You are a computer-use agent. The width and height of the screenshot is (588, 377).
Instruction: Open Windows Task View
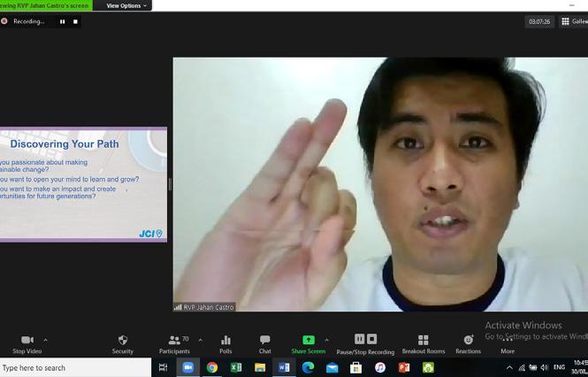click(x=163, y=367)
